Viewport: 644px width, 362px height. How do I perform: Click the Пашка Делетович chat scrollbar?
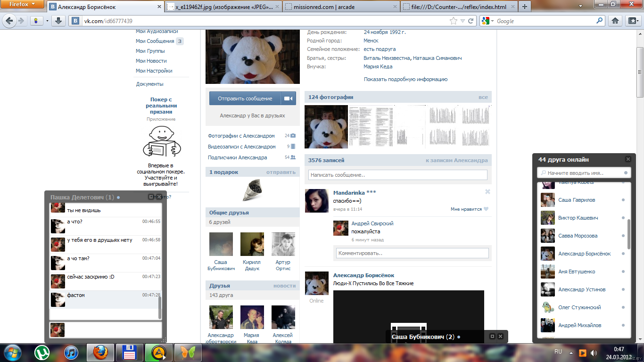pos(160,308)
